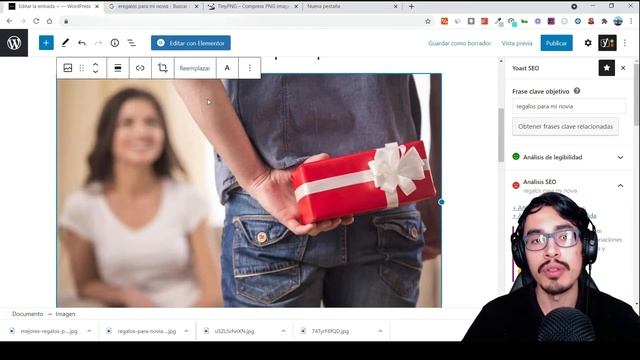640x360 pixels.
Task: Click the image block type icon
Action: click(x=68, y=68)
